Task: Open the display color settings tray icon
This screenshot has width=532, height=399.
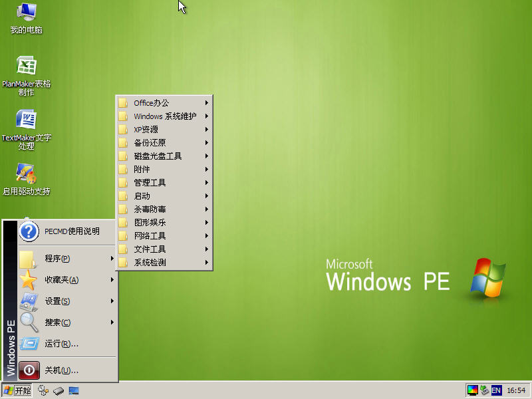Action: 473,390
